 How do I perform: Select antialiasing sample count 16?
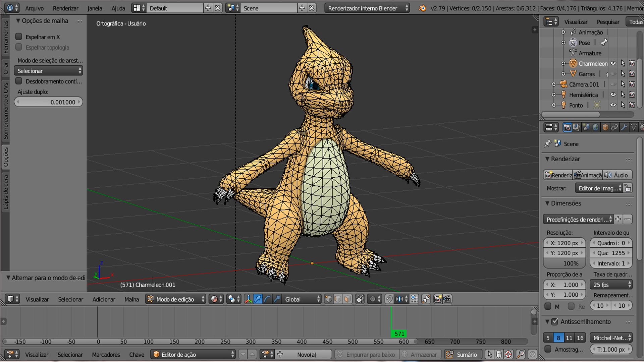[x=580, y=338]
